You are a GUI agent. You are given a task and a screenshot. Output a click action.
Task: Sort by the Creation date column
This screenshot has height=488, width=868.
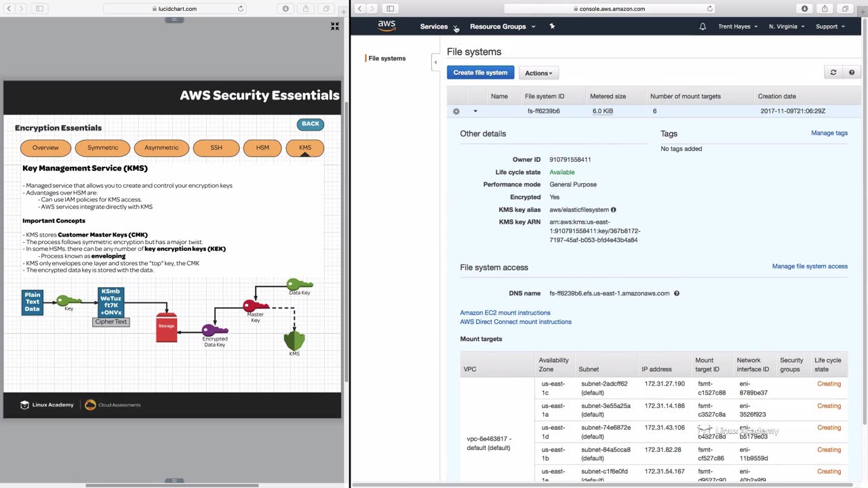click(777, 96)
